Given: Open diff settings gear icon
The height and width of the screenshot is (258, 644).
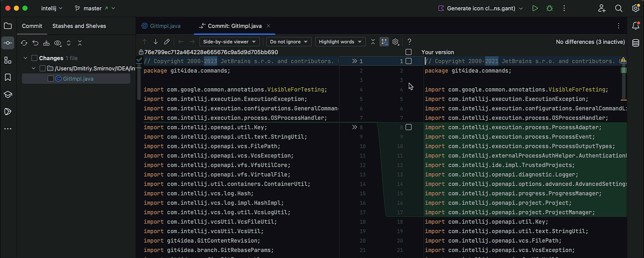Looking at the screenshot, I should click(x=395, y=42).
